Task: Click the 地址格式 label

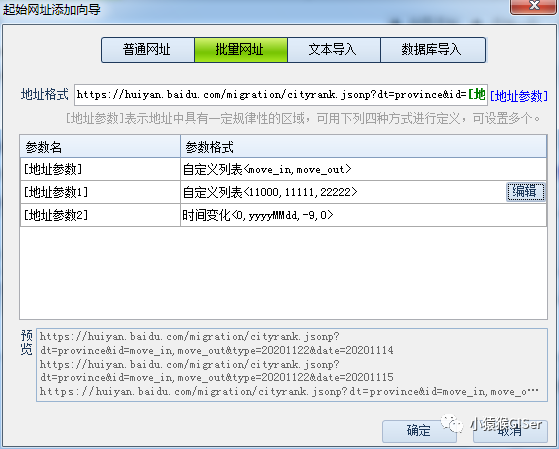Action: point(45,95)
